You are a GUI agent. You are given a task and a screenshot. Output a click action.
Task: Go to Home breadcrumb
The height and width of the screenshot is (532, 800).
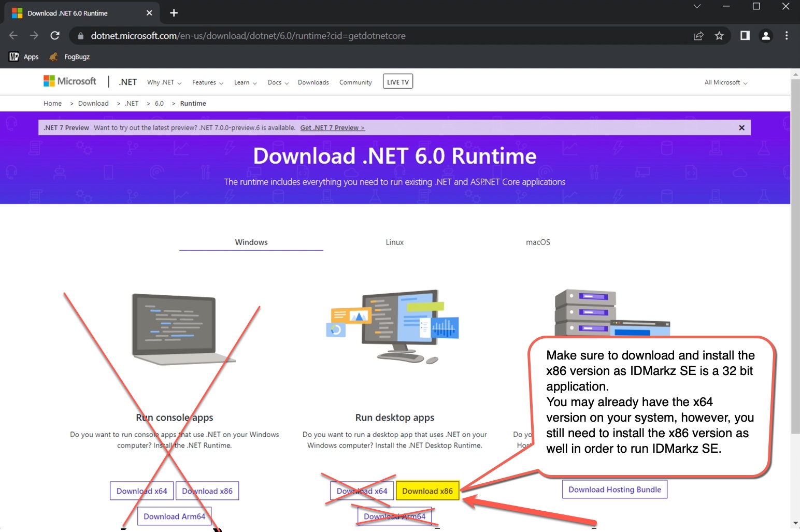[52, 104]
